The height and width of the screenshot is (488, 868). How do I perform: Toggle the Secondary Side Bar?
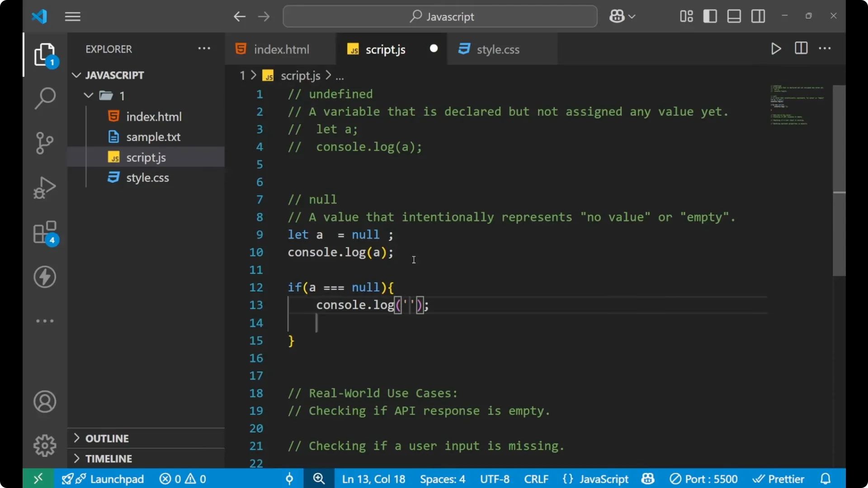758,16
